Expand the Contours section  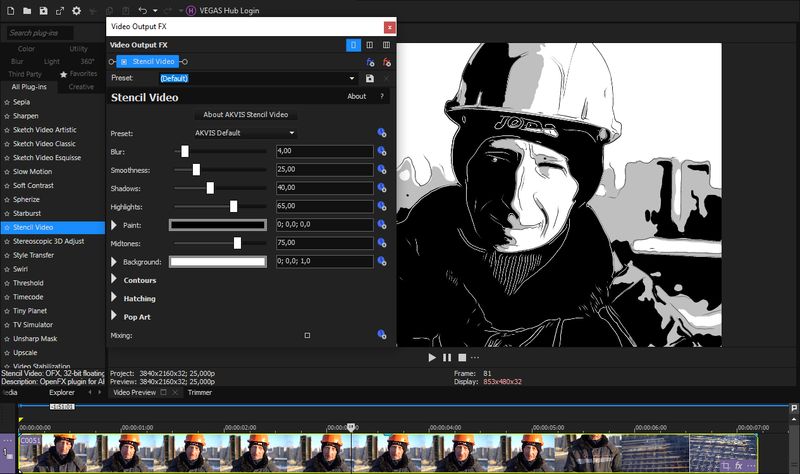pyautogui.click(x=114, y=279)
